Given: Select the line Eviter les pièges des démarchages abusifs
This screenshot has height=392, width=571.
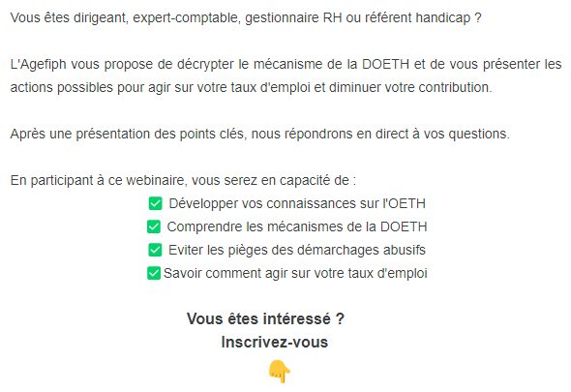Looking at the screenshot, I should [297, 251].
